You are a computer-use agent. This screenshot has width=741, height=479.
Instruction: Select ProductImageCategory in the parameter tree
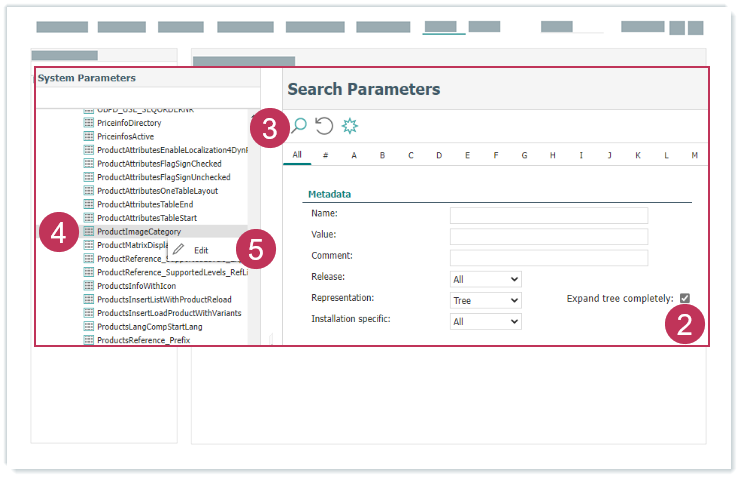point(139,232)
